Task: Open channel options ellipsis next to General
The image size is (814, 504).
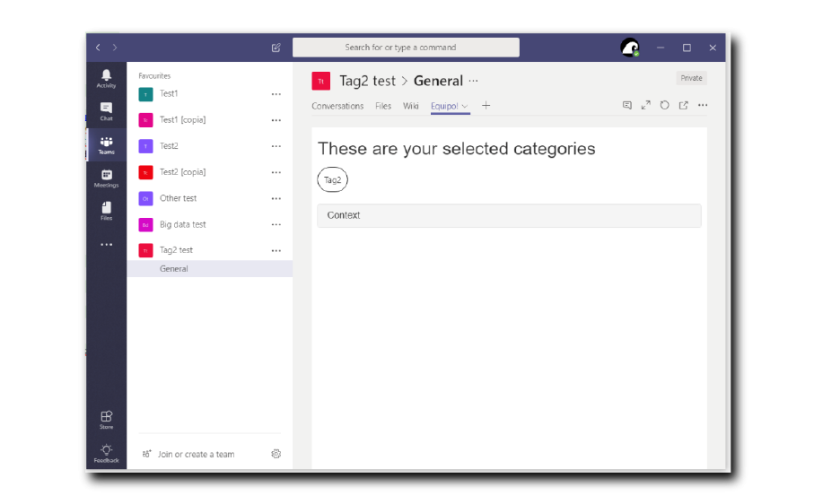Action: [474, 81]
